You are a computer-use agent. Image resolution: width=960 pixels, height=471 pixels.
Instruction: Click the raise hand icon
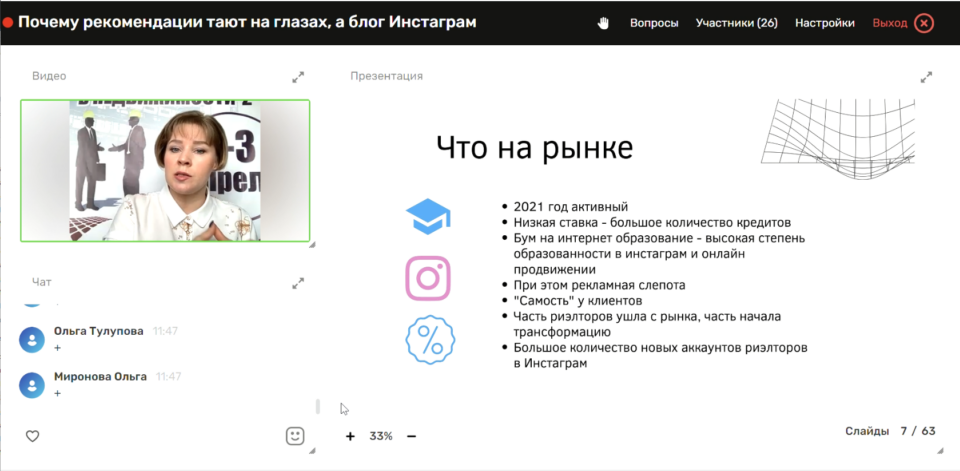[603, 23]
